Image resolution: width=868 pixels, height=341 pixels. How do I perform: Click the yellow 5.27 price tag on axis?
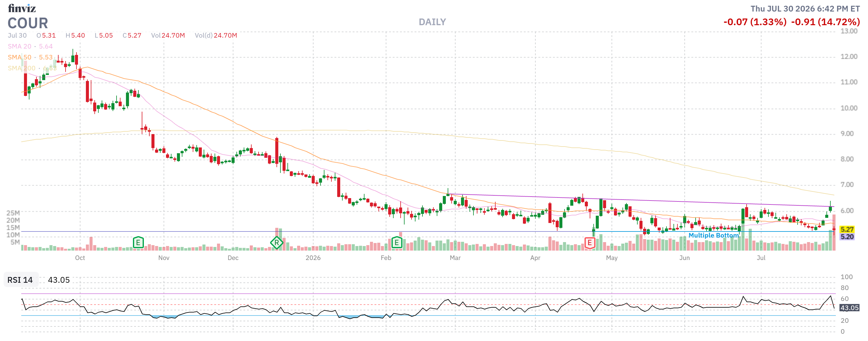point(847,229)
